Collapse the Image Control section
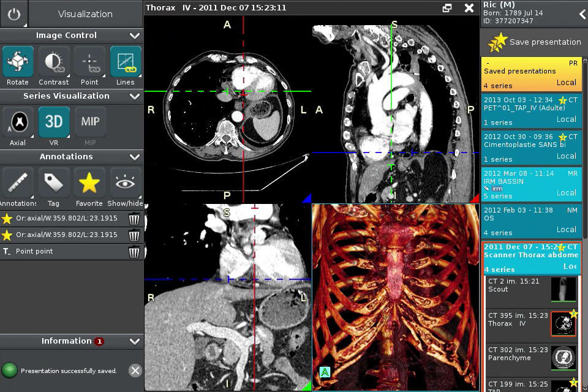 134,36
